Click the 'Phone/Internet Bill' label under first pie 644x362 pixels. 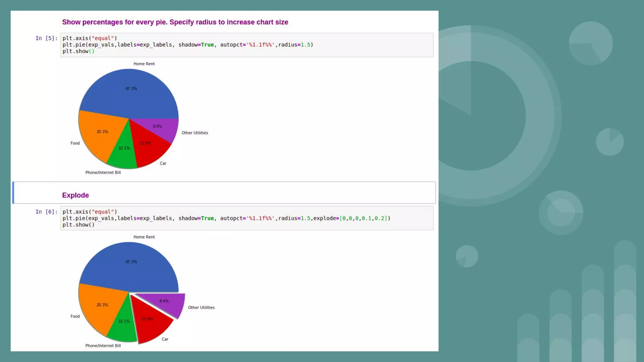(x=103, y=173)
